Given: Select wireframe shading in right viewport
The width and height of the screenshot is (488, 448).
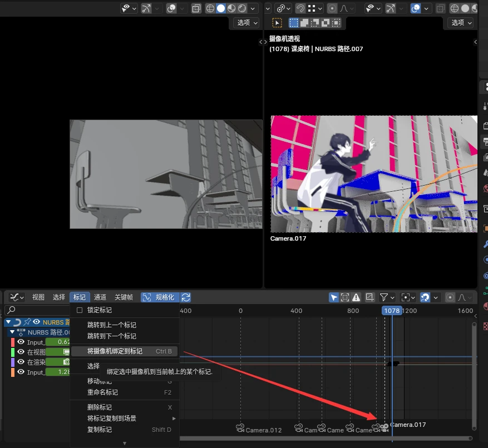Looking at the screenshot, I should tap(455, 8).
